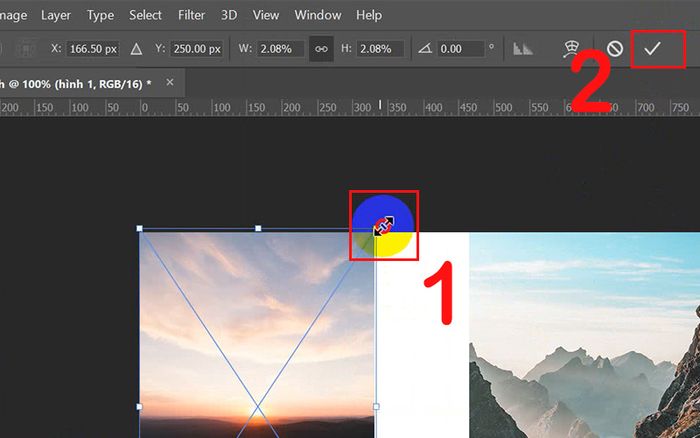
Task: Click the H height percentage field
Action: [380, 49]
